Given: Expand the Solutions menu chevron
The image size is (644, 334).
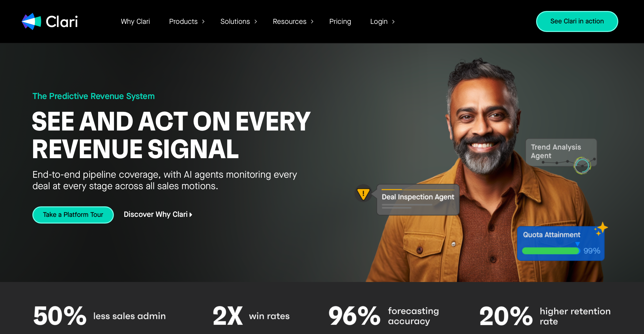Looking at the screenshot, I should (256, 22).
